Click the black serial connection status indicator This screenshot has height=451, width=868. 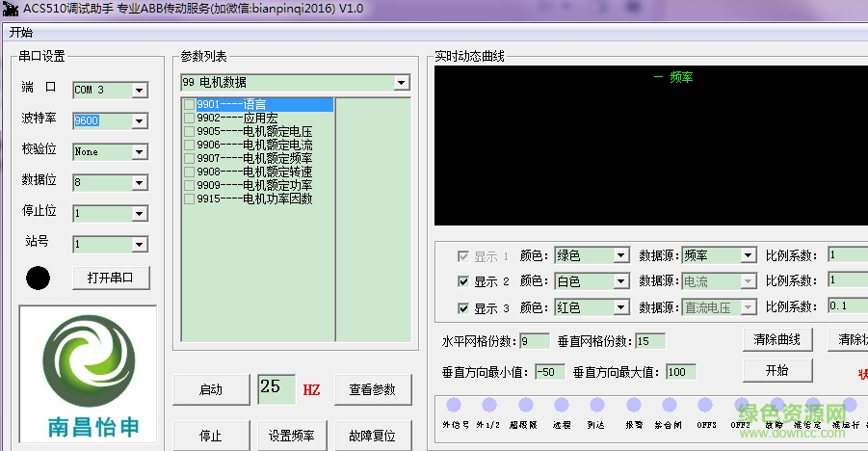coord(38,279)
